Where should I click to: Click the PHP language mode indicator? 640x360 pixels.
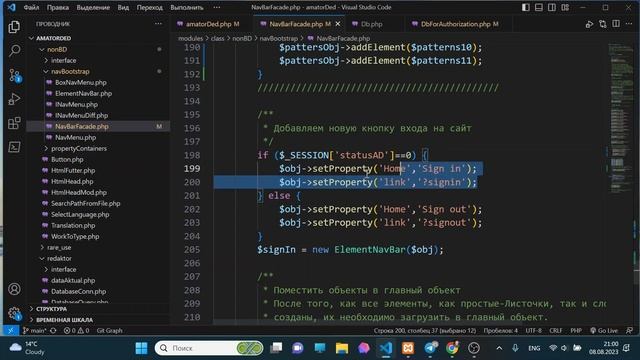click(576, 330)
